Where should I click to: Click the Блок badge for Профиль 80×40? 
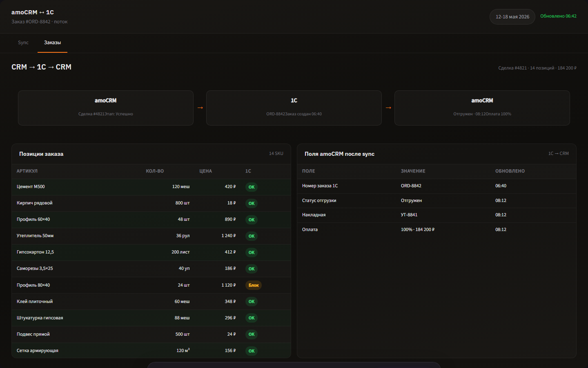coord(254,285)
